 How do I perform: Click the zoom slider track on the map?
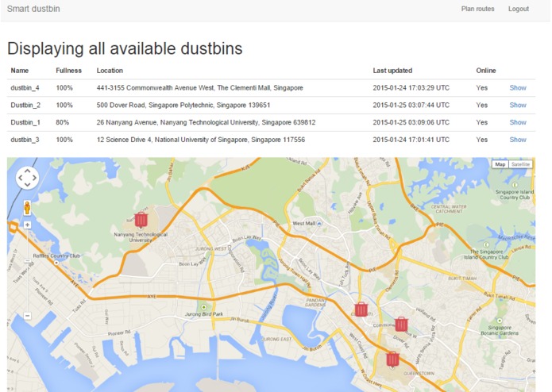click(27, 270)
